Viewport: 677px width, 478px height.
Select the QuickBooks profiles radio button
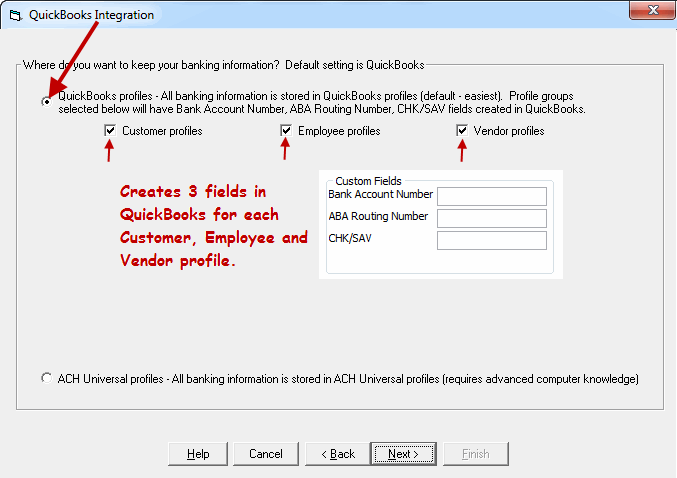point(46,102)
